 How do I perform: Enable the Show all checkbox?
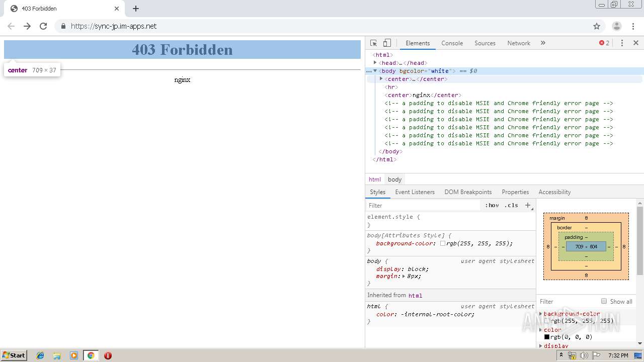coord(604,301)
